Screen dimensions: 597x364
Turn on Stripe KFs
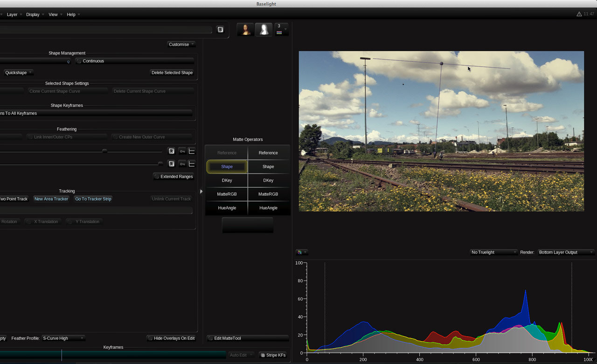point(272,355)
